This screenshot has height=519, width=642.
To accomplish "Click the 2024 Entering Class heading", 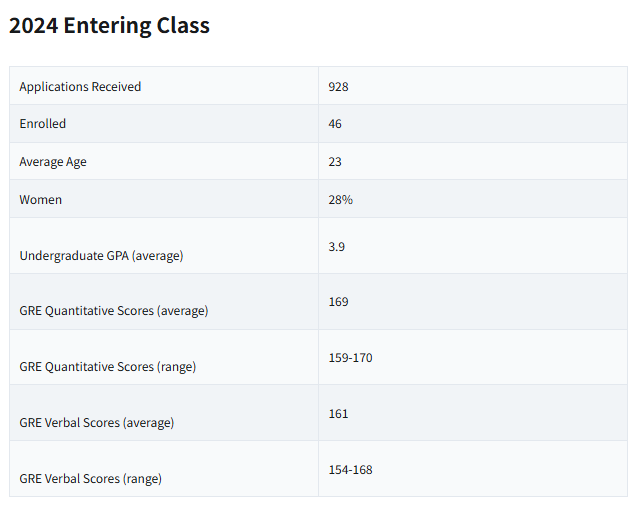I will [x=109, y=26].
